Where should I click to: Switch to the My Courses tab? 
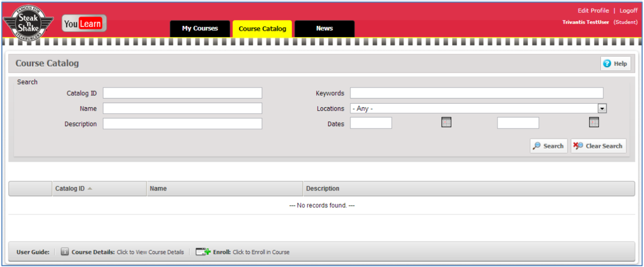[200, 29]
